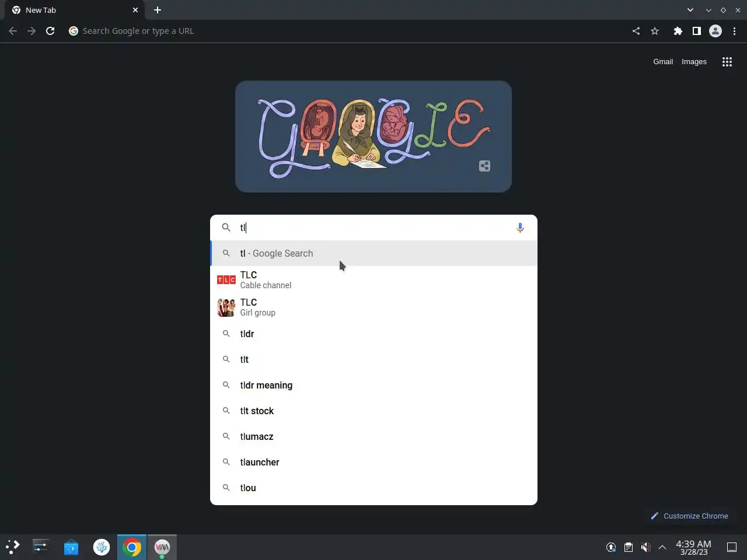Click the Chrome taskbar icon

[x=132, y=547]
